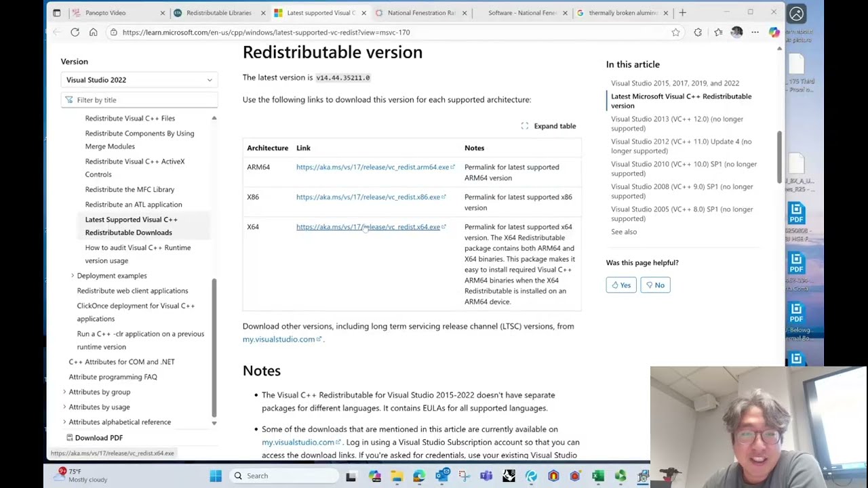The width and height of the screenshot is (868, 488).
Task: Add this page to favorites star icon
Action: (675, 33)
